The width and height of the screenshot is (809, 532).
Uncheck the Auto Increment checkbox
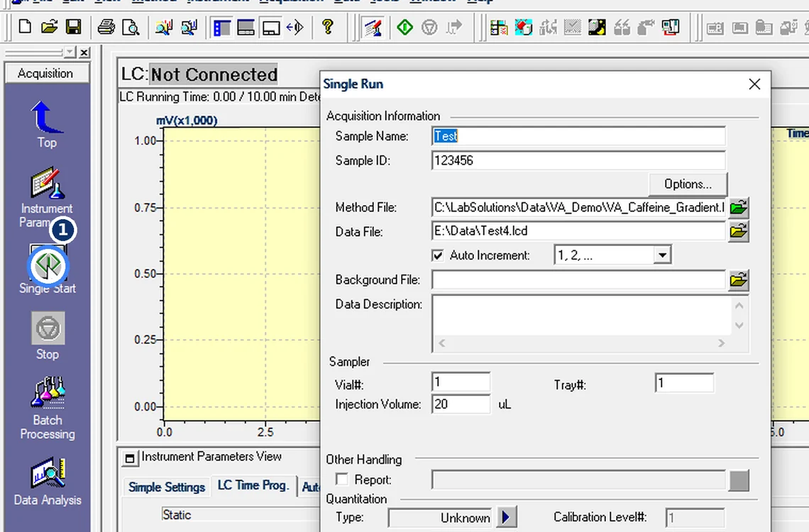point(438,255)
